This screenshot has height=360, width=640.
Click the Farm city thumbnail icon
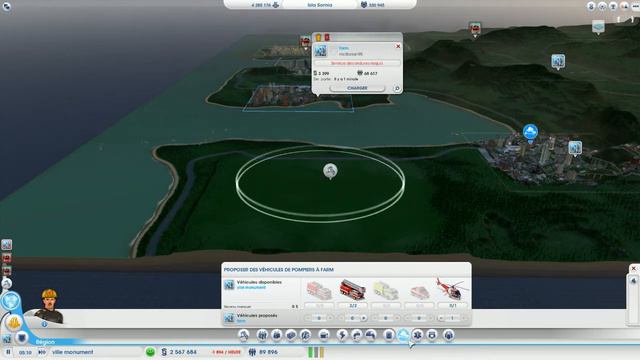pos(320,51)
